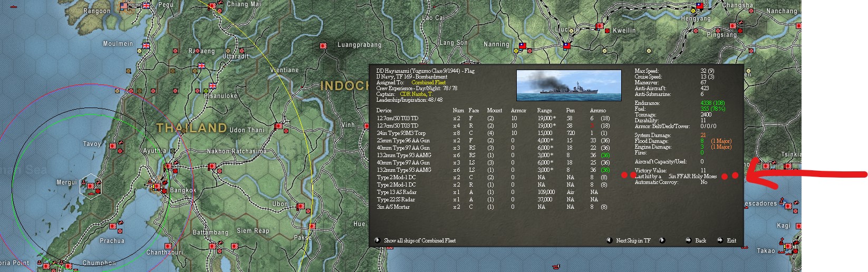The width and height of the screenshot is (868, 272).
Task: Open captain CDR Nanba, T. details
Action: tap(416, 94)
